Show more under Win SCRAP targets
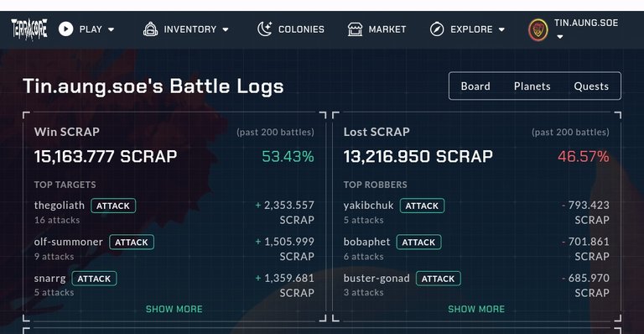The width and height of the screenshot is (644, 334). [x=174, y=309]
